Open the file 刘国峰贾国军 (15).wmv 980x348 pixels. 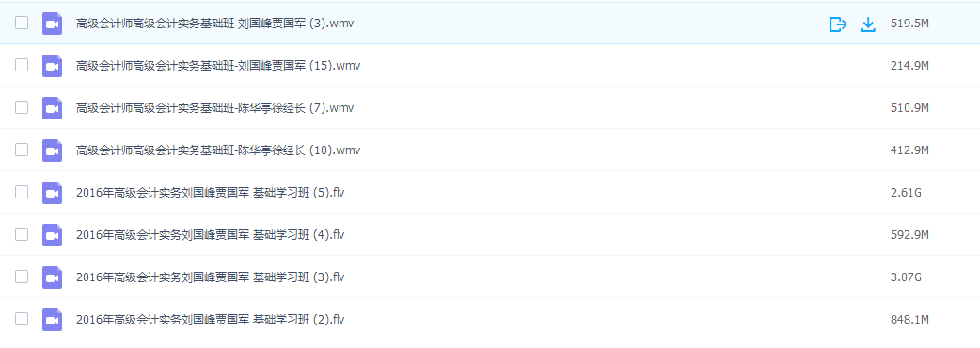pos(218,66)
